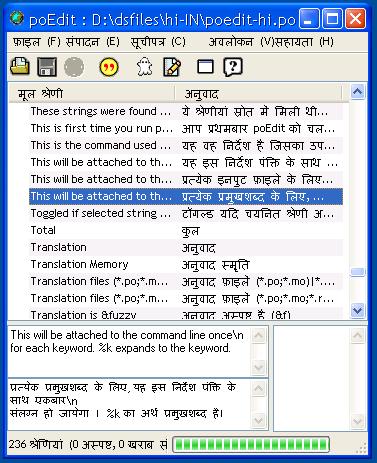Click the grey round update toolbar icon
Viewport: 377px width, 463px height.
tap(74, 67)
